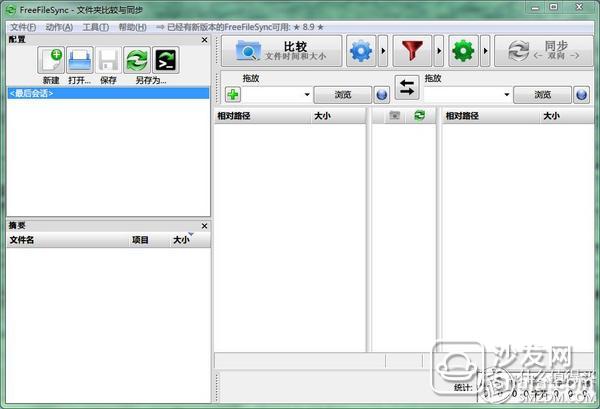Expand arrow next to red filter

click(x=439, y=51)
